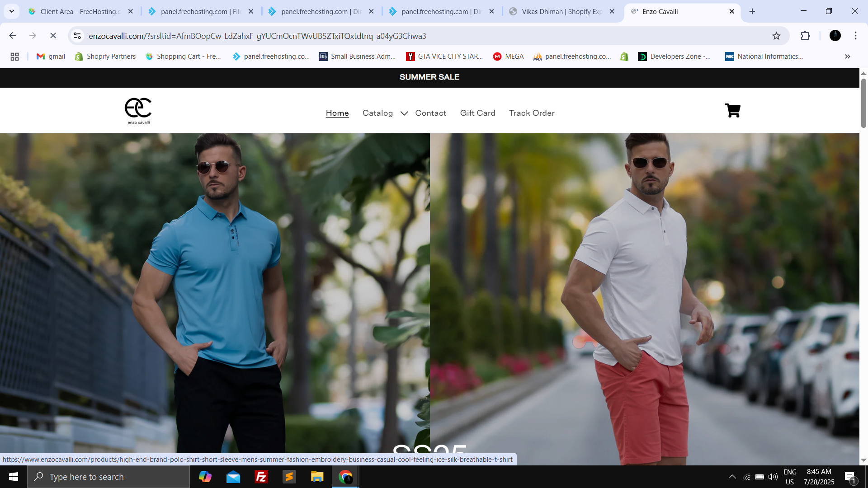Expand the Catalog dropdown chevron

pyautogui.click(x=404, y=113)
